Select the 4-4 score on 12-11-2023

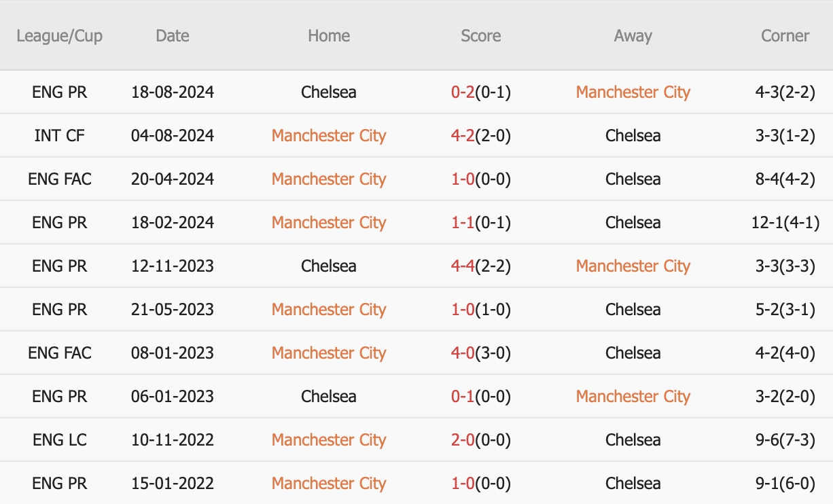(463, 266)
